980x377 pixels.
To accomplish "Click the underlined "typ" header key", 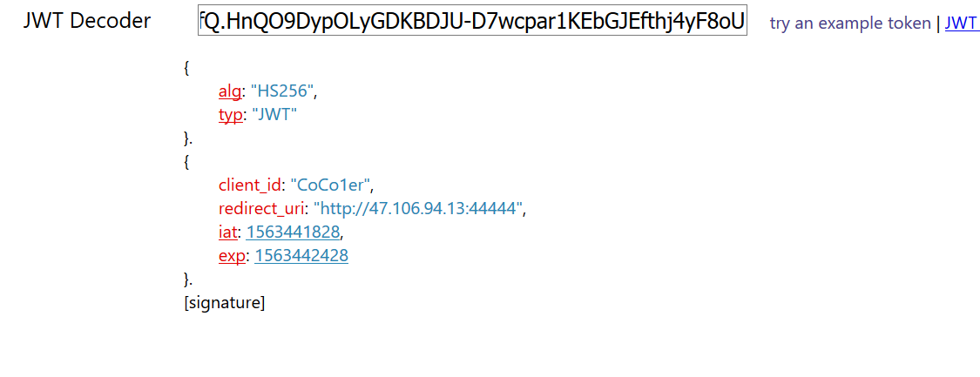I will tap(230, 115).
